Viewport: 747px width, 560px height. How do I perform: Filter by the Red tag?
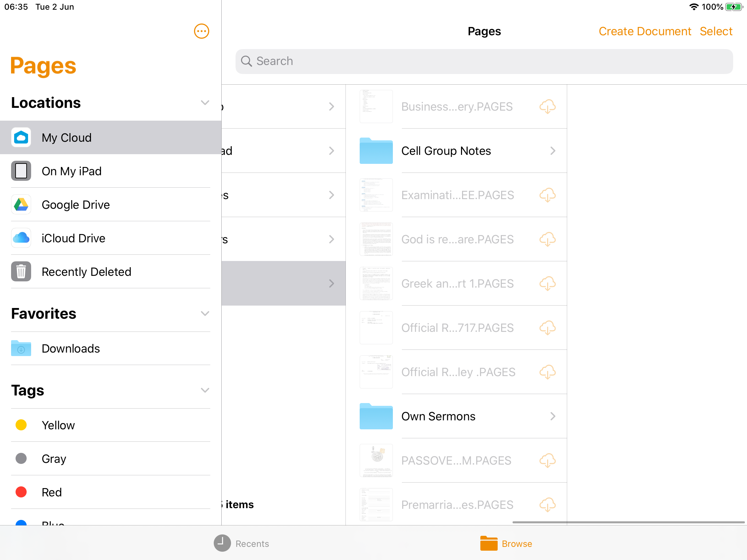point(52,492)
